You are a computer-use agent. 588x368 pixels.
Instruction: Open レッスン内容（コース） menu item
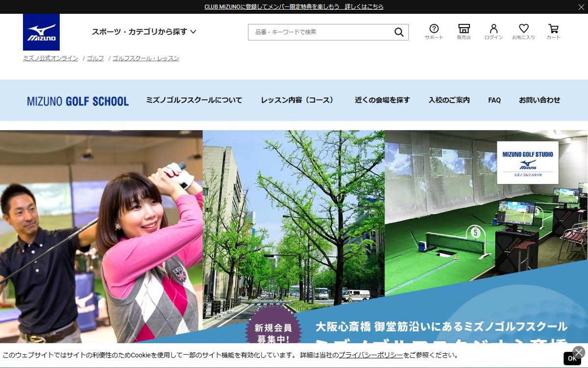pos(299,100)
